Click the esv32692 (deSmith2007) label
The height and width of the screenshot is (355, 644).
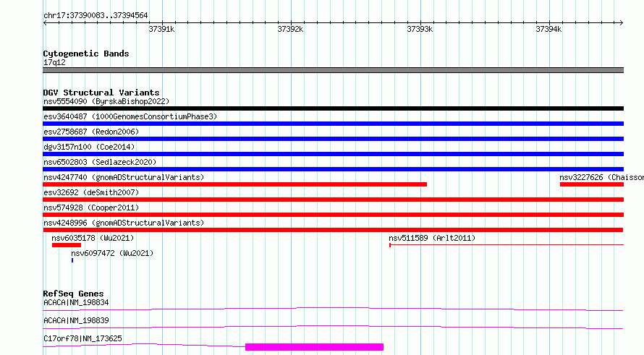pos(91,192)
